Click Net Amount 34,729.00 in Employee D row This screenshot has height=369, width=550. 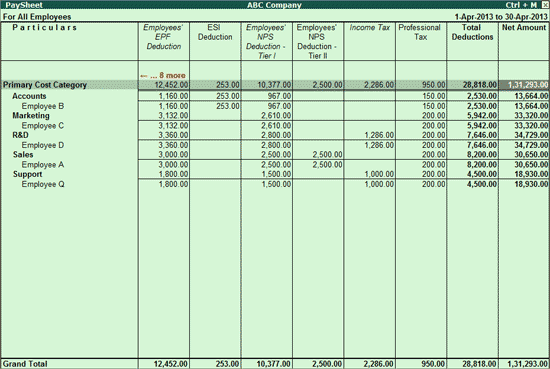pyautogui.click(x=531, y=145)
